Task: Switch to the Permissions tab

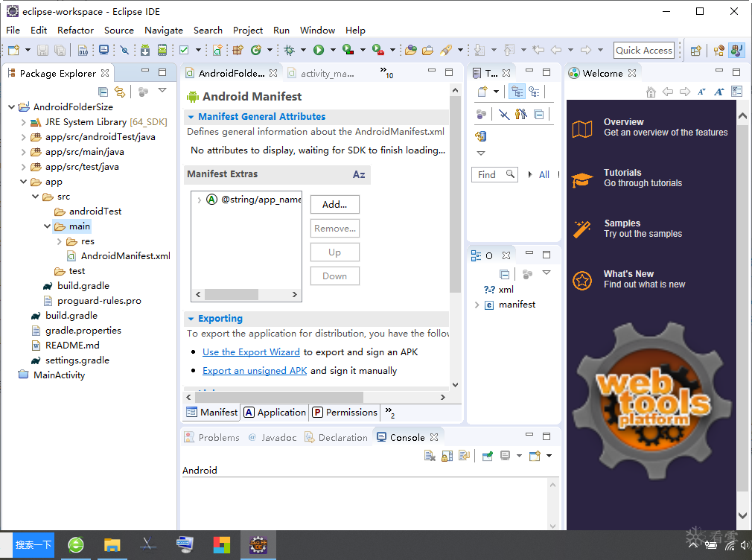Action: tap(345, 413)
